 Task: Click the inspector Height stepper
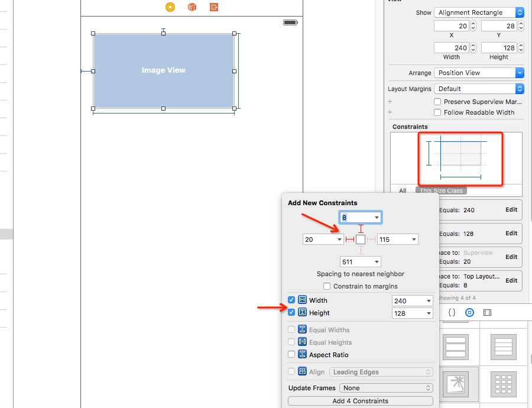(521, 48)
